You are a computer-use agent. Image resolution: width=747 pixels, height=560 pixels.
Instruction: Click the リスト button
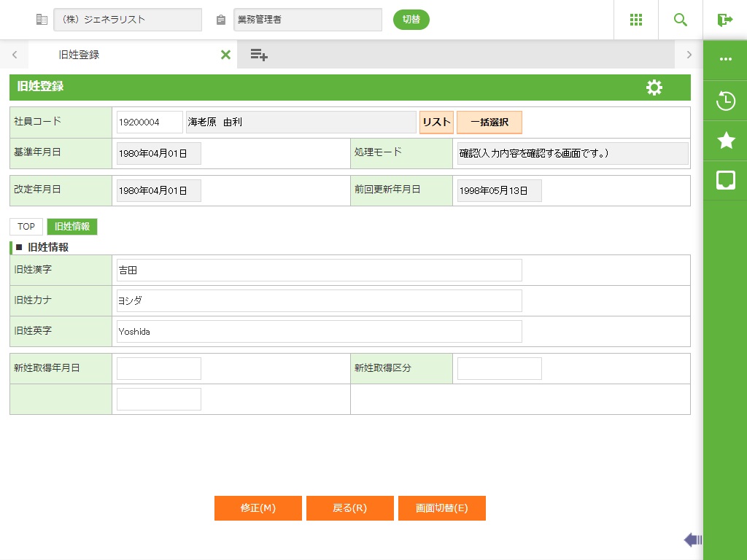(x=436, y=122)
